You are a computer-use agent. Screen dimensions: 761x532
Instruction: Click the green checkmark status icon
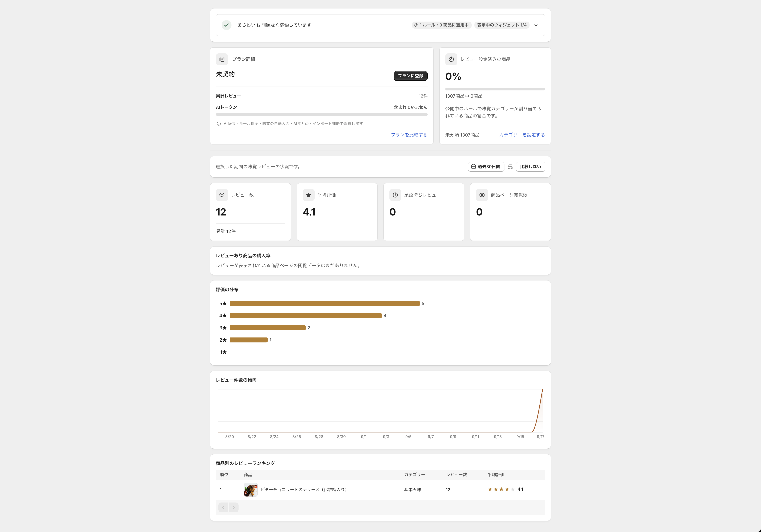(x=226, y=25)
